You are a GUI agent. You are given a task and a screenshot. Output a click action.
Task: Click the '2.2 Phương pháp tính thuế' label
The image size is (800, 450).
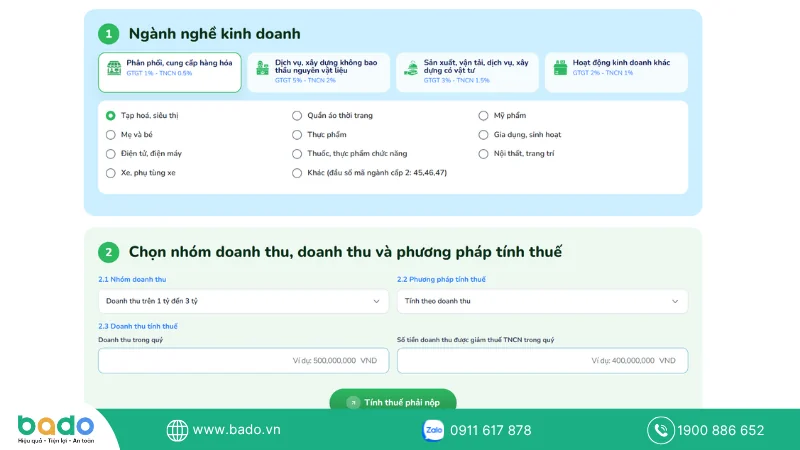tap(441, 279)
